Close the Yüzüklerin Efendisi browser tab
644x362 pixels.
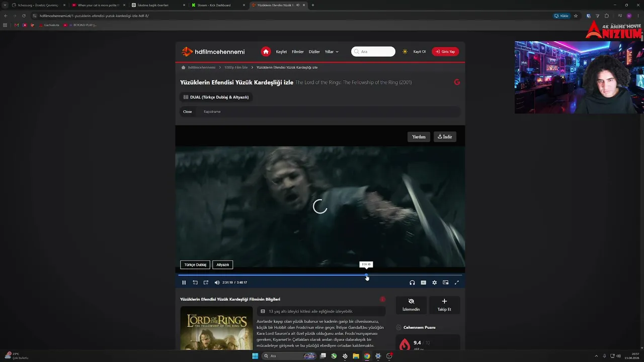tap(304, 5)
